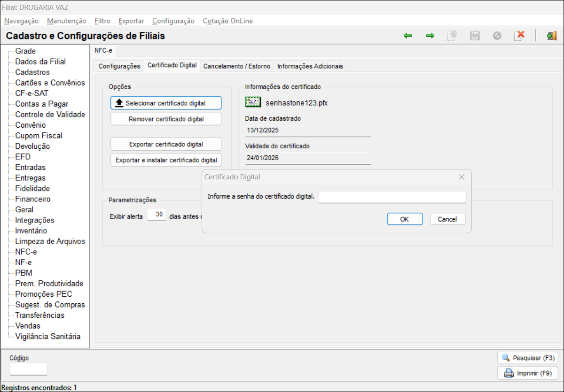This screenshot has height=392, width=564.
Task: Close the Certificado Digital dialog
Action: point(461,177)
